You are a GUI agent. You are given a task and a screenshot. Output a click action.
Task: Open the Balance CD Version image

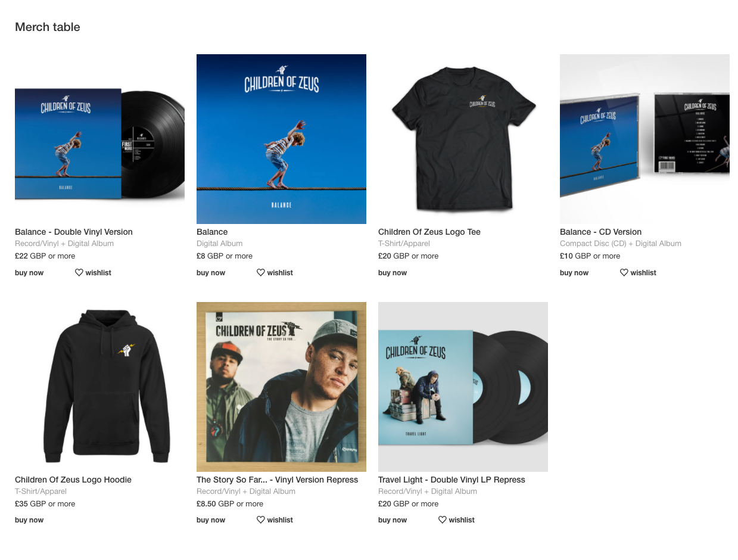click(x=644, y=139)
